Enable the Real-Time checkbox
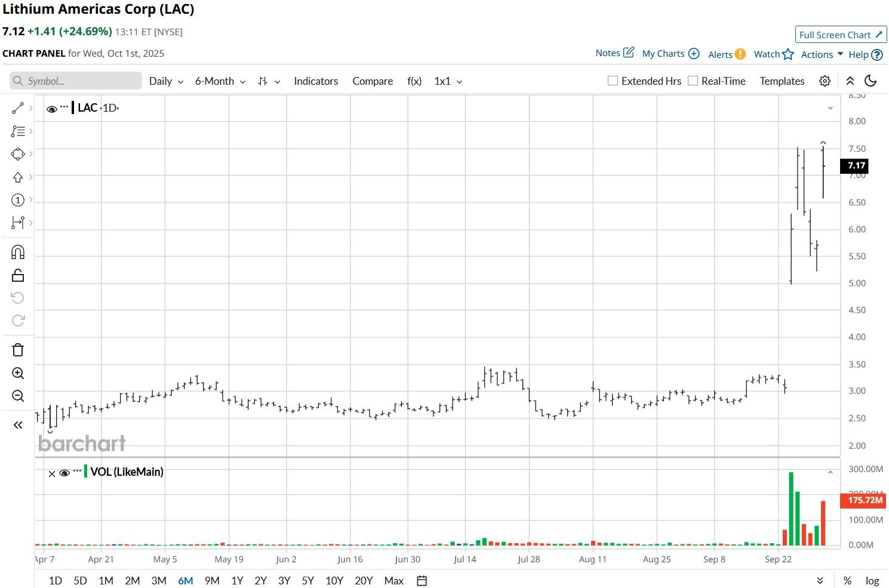 point(693,81)
